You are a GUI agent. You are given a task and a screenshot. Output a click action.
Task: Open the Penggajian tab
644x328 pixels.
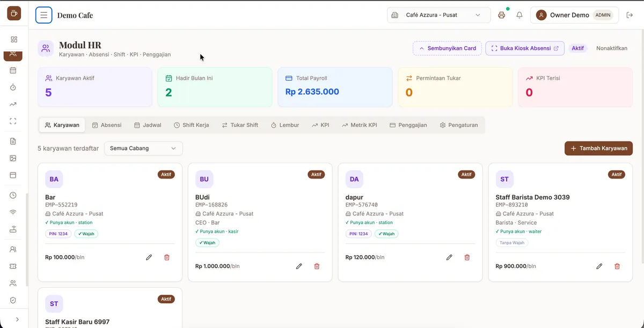coord(408,125)
